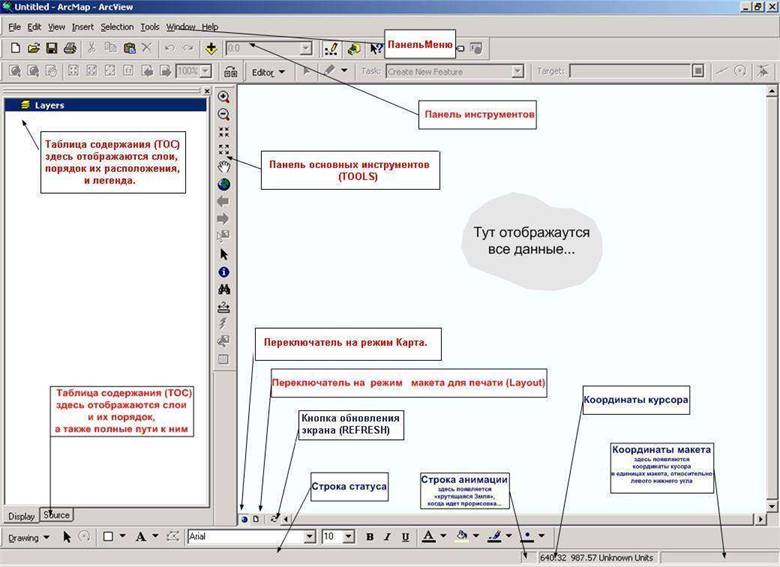Select the Hyperlink lightning tool
Image resolution: width=780 pixels, height=567 pixels.
coord(223,324)
